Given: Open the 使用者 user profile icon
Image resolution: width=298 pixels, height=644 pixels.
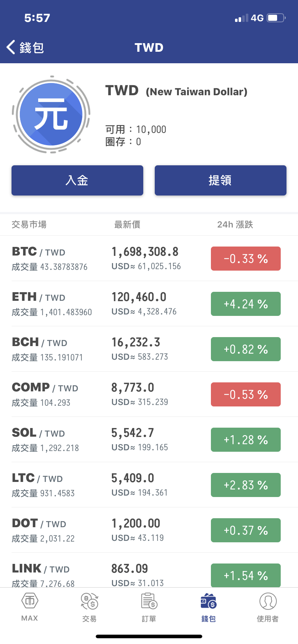Looking at the screenshot, I should [268, 601].
